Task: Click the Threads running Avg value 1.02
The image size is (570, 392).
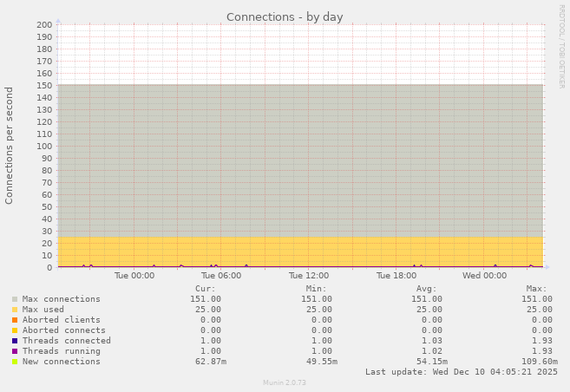Action: (432, 351)
